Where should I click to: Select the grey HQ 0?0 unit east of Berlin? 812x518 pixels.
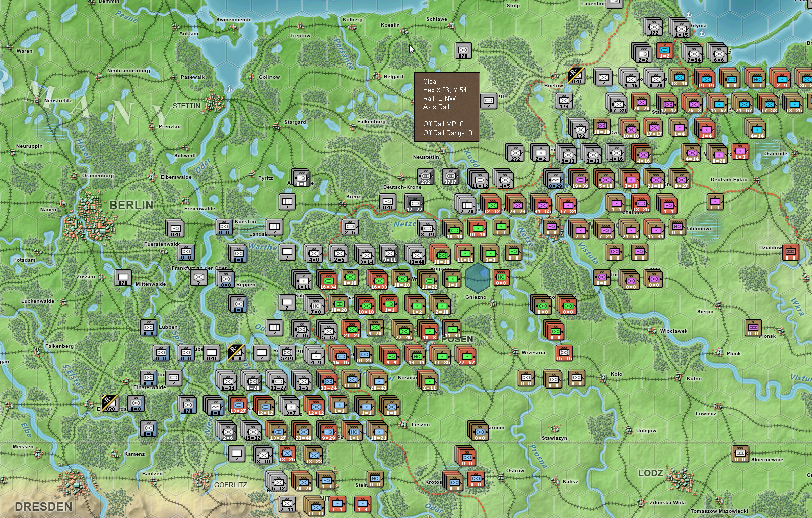pyautogui.click(x=175, y=229)
